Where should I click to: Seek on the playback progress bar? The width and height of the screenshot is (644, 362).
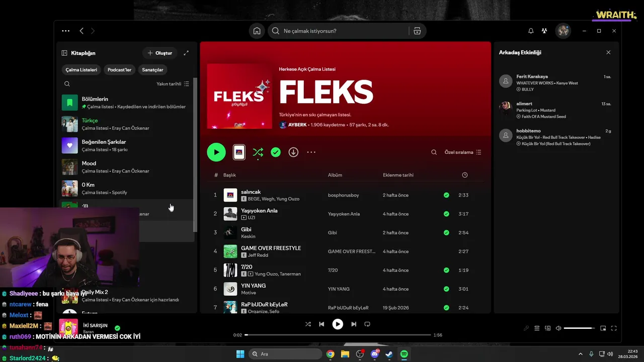[338, 335]
